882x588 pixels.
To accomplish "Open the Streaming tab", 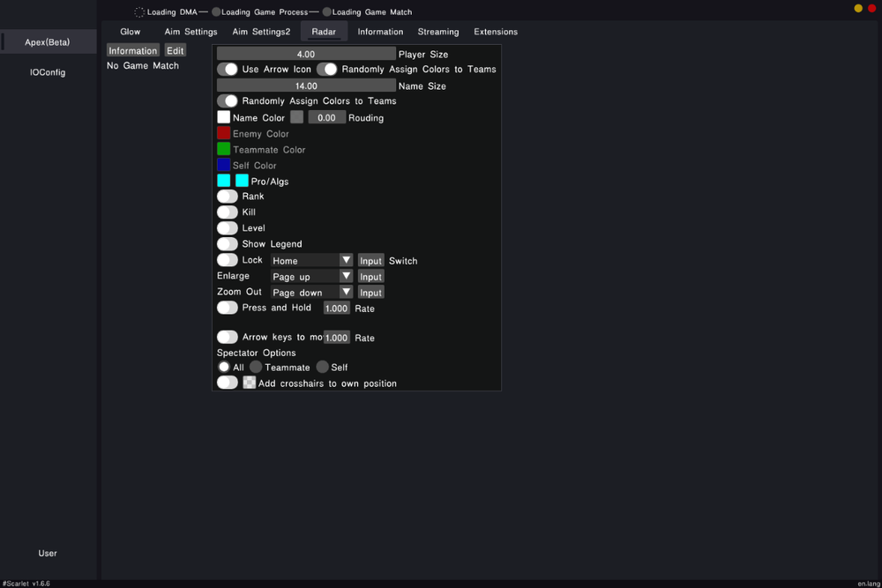I will pos(438,32).
